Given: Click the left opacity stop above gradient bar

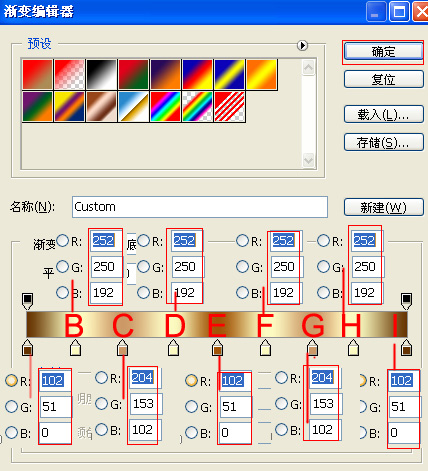Looking at the screenshot, I should click(27, 301).
